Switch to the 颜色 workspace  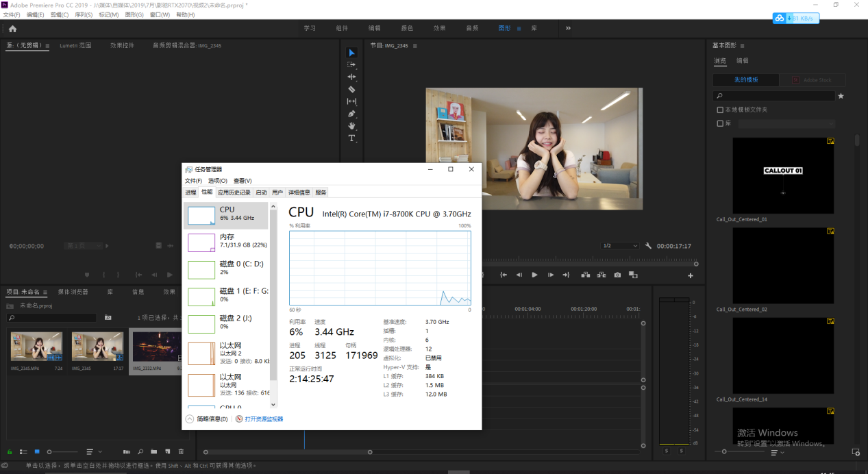point(407,28)
